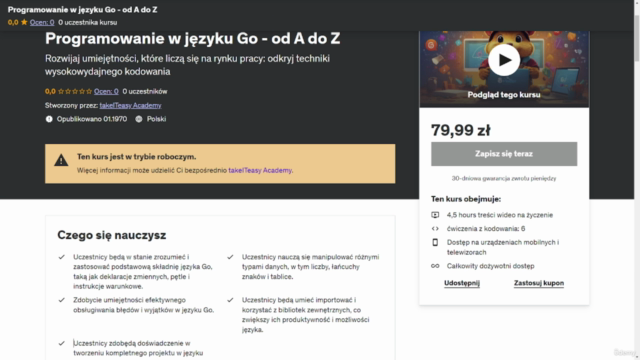Click 0 uczestników text below title

click(x=145, y=91)
